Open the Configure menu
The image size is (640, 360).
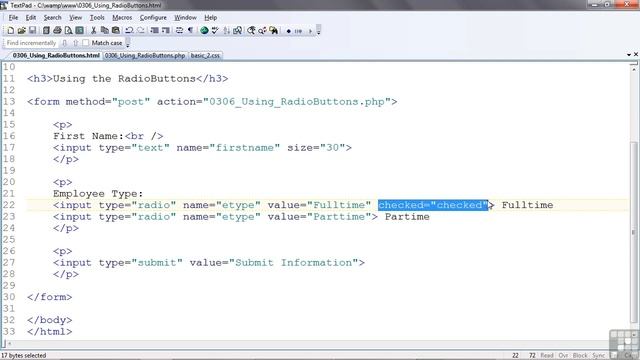(x=153, y=18)
